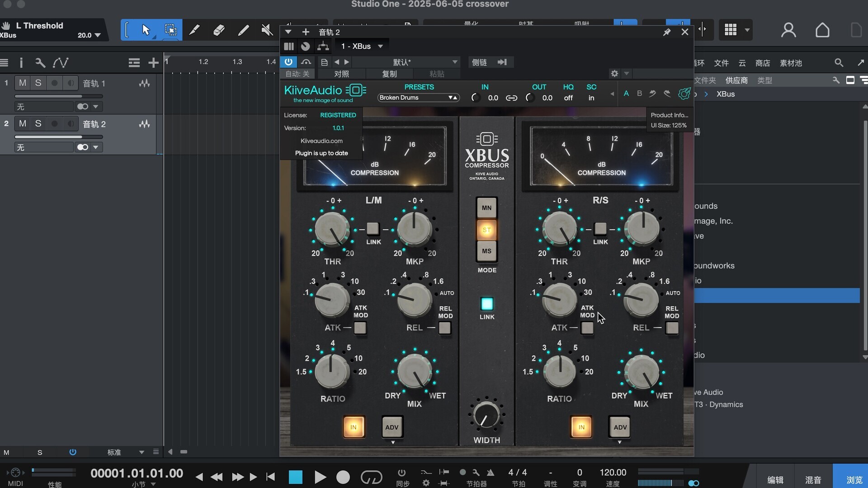Add a new track with plus icon
This screenshot has width=868, height=488.
154,63
